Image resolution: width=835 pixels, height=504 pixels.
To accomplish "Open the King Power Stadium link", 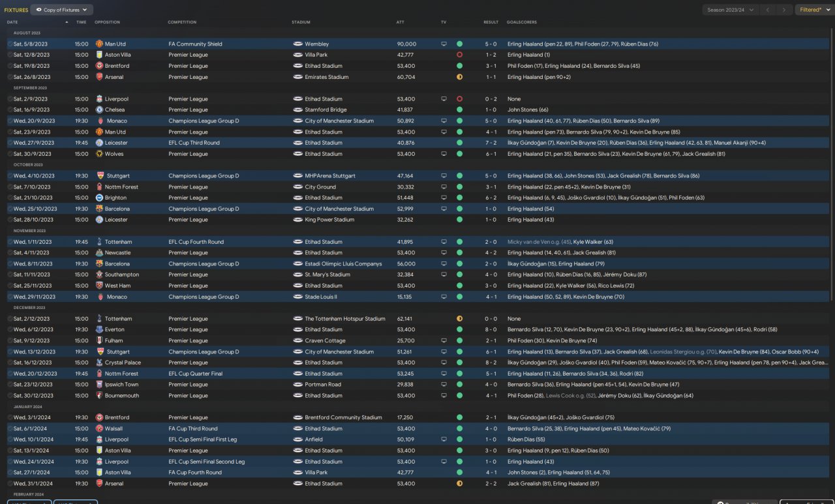I will (x=330, y=220).
